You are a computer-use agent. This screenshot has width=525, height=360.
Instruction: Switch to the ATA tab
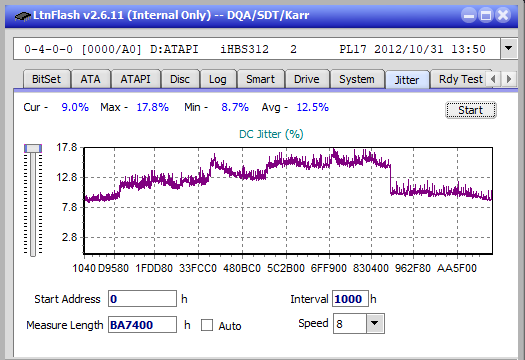91,79
